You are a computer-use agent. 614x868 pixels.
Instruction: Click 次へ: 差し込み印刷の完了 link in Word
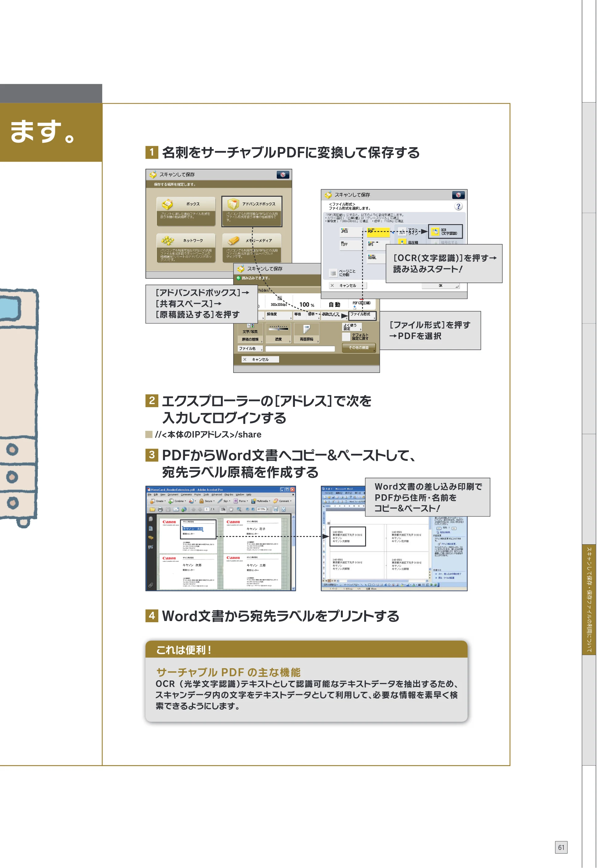point(450,574)
